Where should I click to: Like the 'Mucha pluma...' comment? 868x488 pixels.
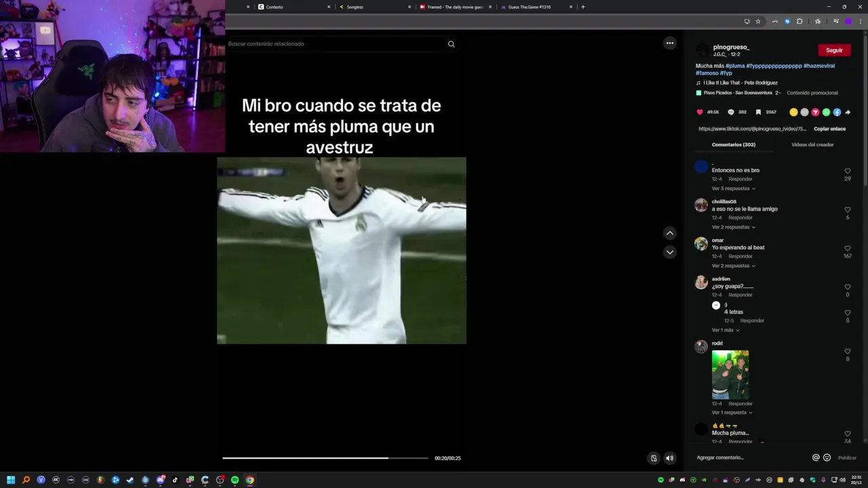848,434
